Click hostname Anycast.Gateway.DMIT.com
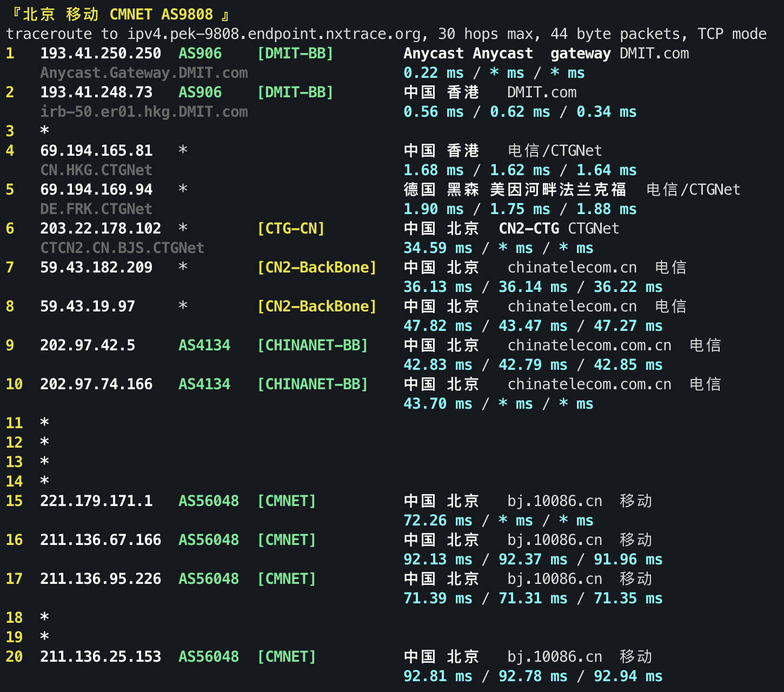This screenshot has height=692, width=784. pos(144,73)
